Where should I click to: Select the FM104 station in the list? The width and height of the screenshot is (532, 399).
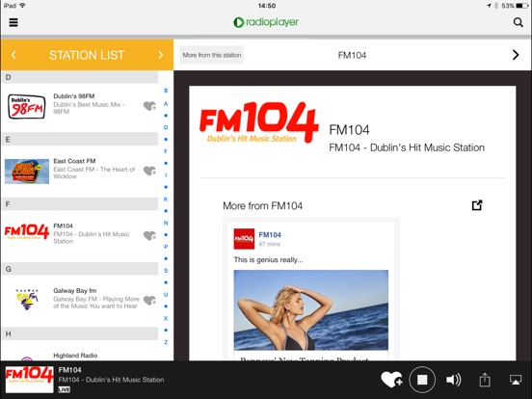click(x=79, y=233)
